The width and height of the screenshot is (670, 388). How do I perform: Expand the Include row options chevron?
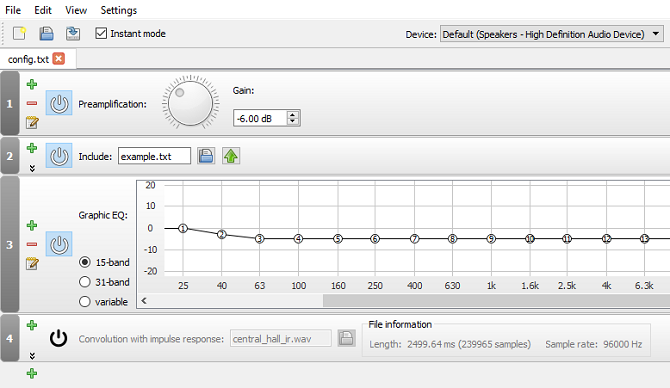(x=32, y=168)
